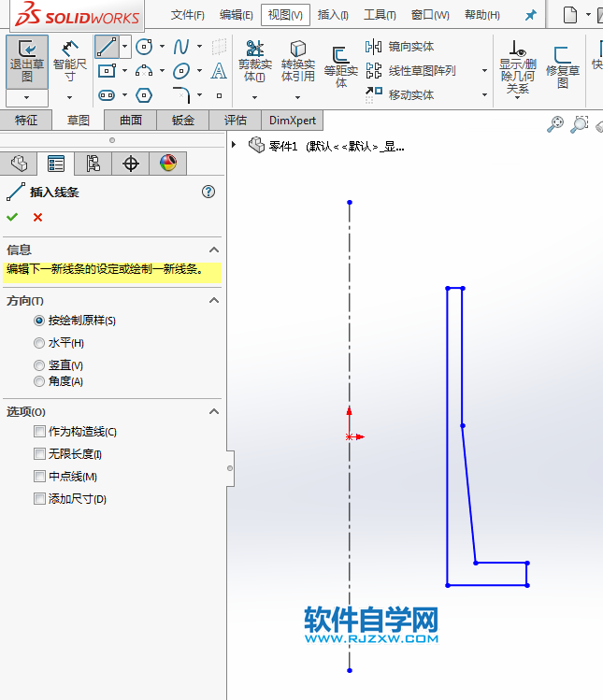Screen dimensions: 603x700
Task: Open Linear Sketch Pattern dropdown arrow
Action: 484,70
